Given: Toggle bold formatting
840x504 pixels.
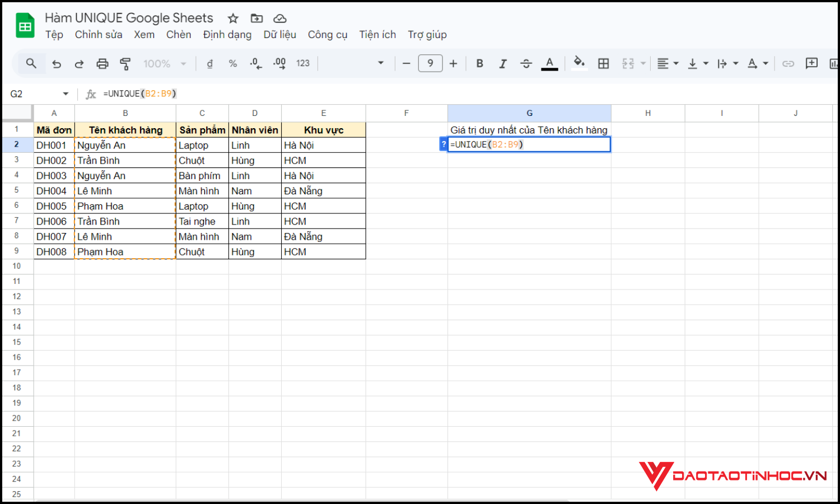Looking at the screenshot, I should 480,63.
